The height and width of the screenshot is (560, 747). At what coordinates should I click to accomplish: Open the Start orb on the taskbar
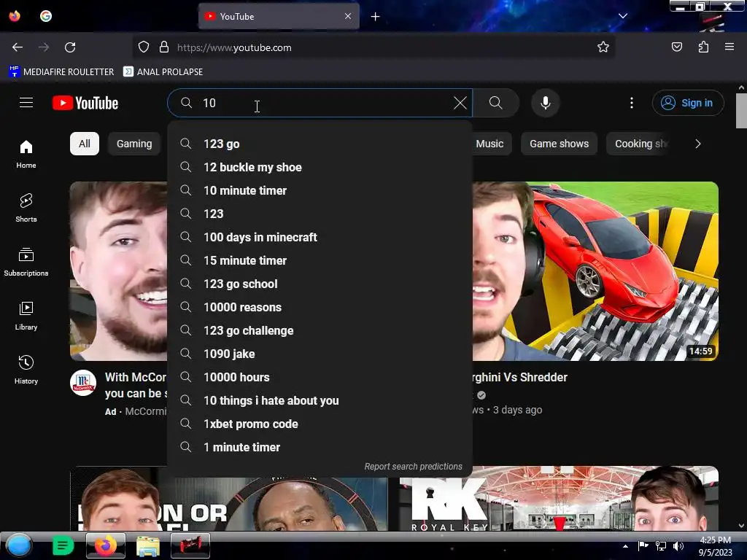pyautogui.click(x=19, y=545)
